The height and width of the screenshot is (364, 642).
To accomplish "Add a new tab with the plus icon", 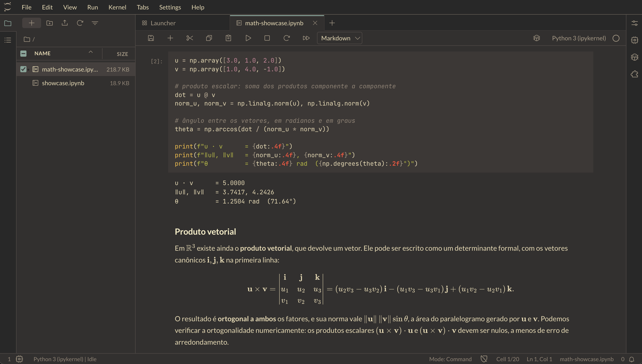I will pos(332,23).
